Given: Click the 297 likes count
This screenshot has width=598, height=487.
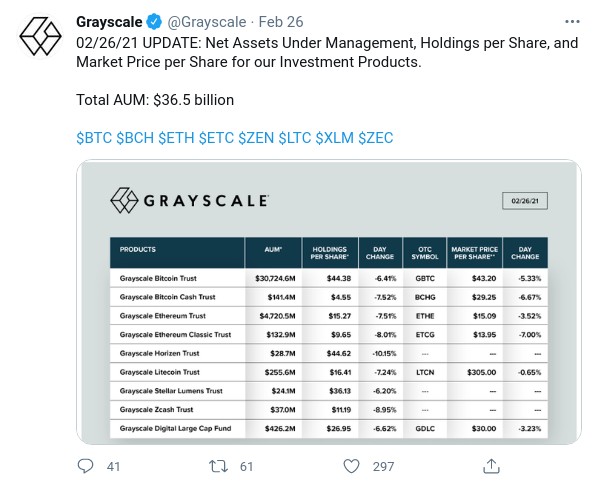Looking at the screenshot, I should [x=383, y=466].
